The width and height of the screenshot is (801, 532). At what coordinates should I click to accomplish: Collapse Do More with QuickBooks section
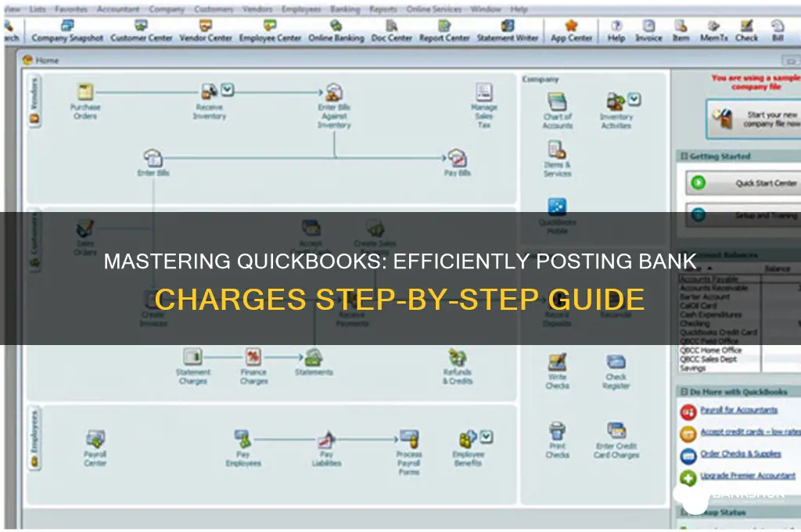click(x=684, y=392)
